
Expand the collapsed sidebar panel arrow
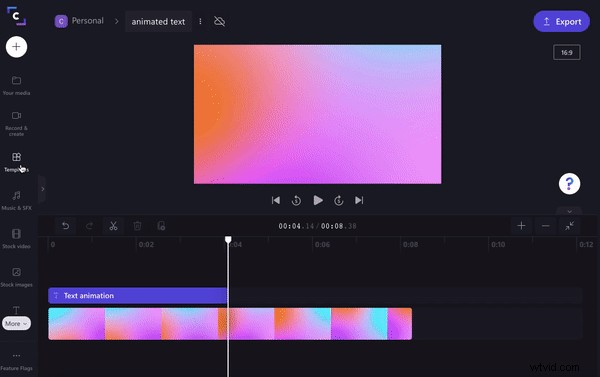pyautogui.click(x=42, y=189)
